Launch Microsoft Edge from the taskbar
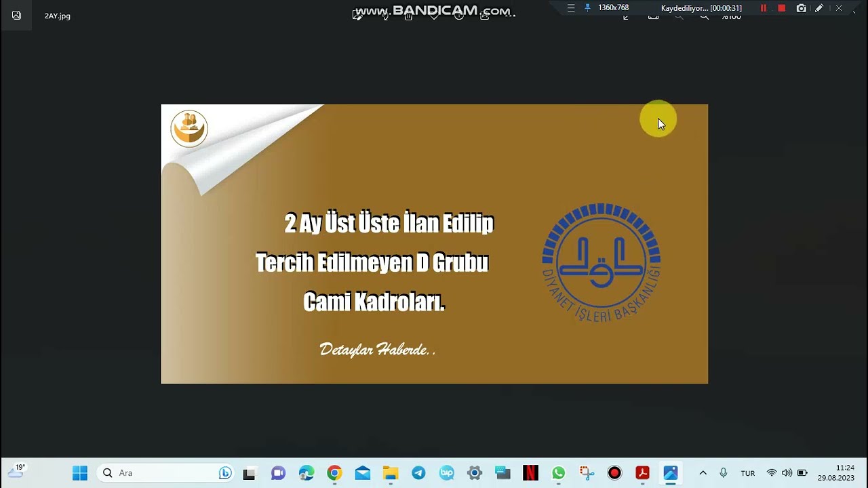This screenshot has height=488, width=868. tap(307, 473)
